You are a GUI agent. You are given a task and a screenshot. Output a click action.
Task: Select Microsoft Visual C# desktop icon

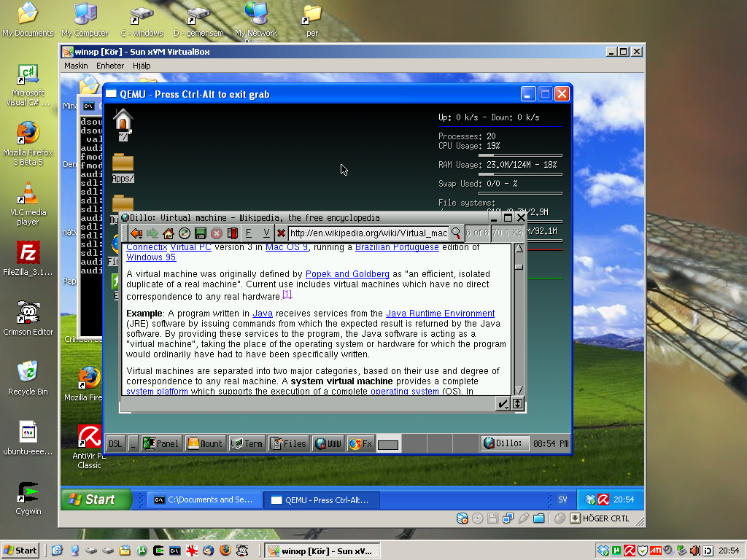(28, 85)
